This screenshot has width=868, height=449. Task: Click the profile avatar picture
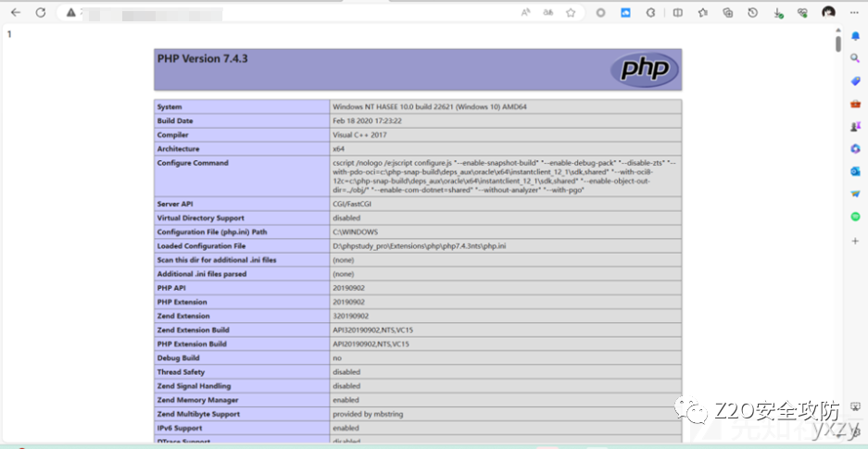click(x=828, y=13)
